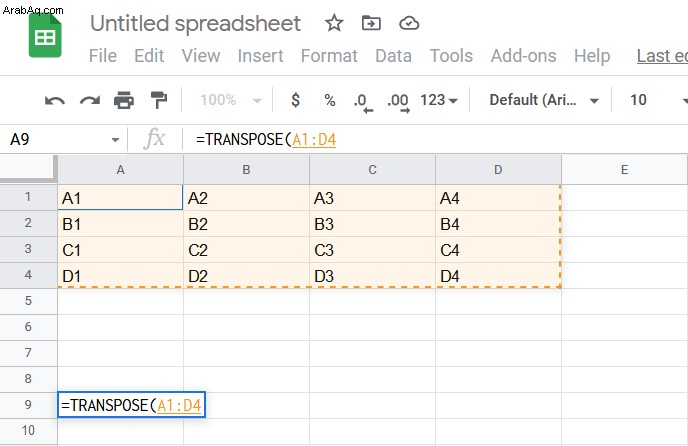Select cell D4 containing D4
This screenshot has height=446, width=688.
498,276
